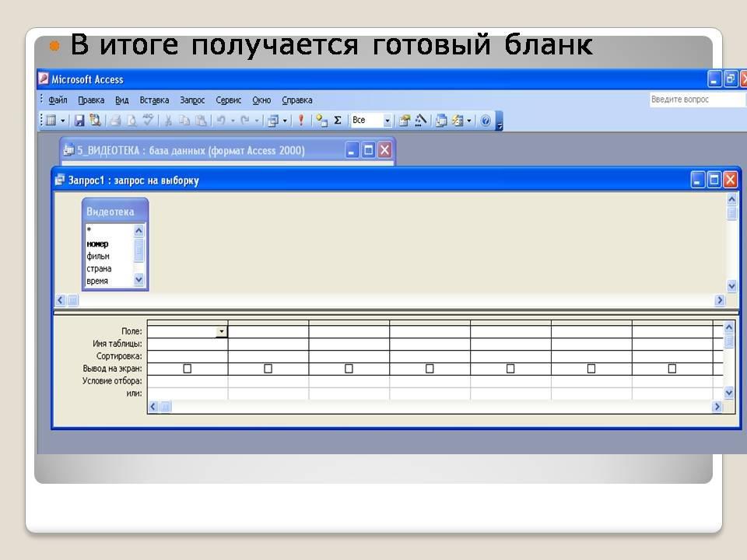This screenshot has width=747, height=560.
Task: Open the Запрос menu
Action: (x=192, y=100)
